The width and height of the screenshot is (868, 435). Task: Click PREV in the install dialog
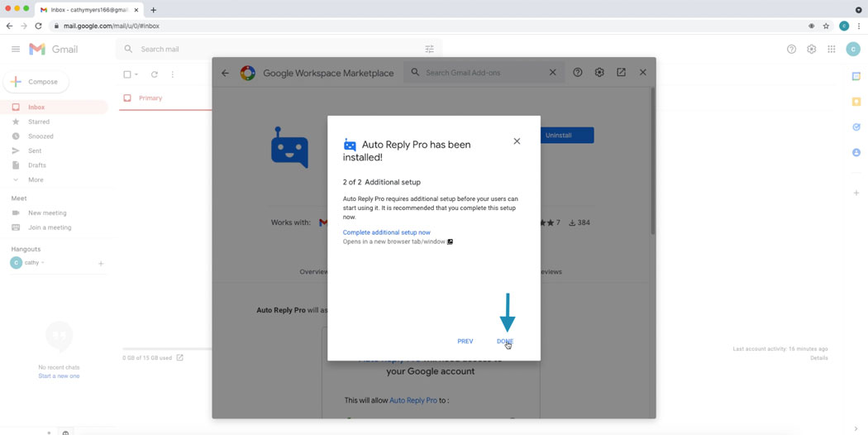point(465,342)
